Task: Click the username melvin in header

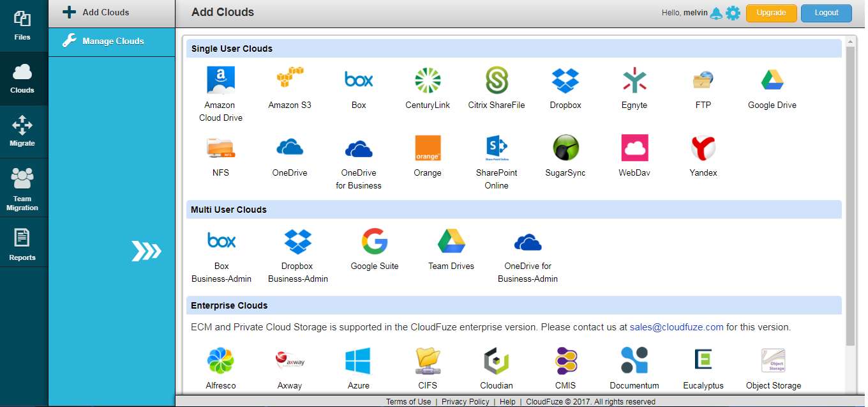Action: click(696, 13)
